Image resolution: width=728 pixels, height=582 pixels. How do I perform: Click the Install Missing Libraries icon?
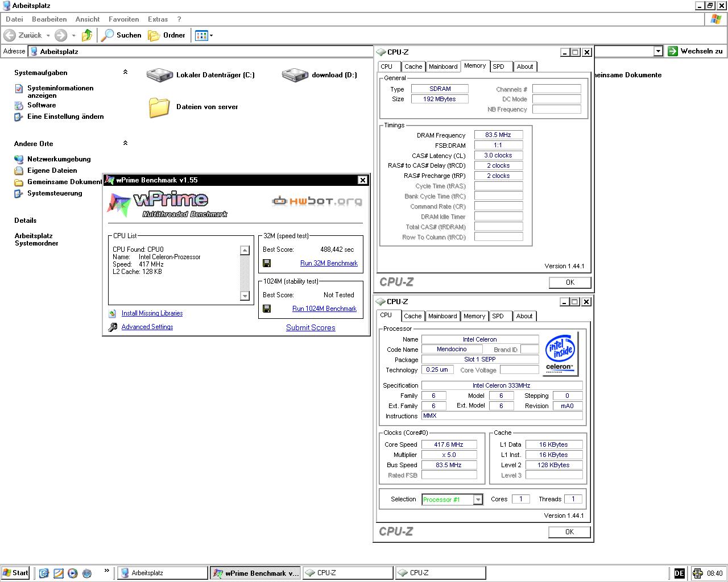point(113,313)
